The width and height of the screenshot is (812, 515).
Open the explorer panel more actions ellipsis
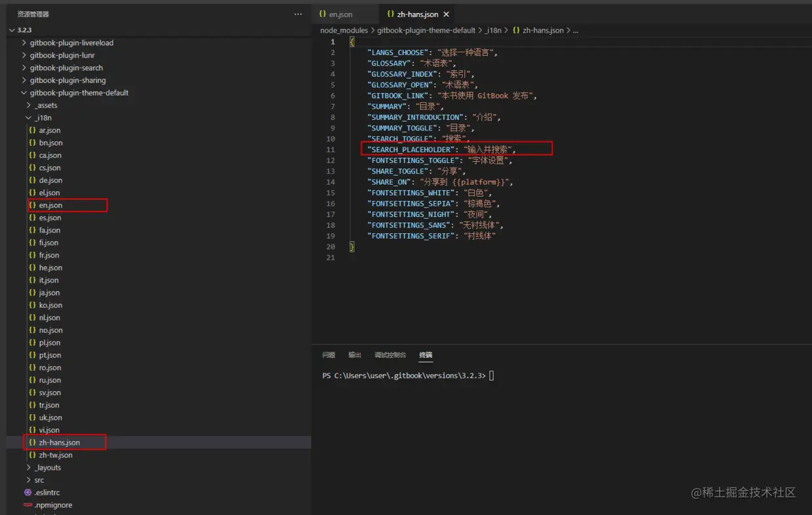298,14
